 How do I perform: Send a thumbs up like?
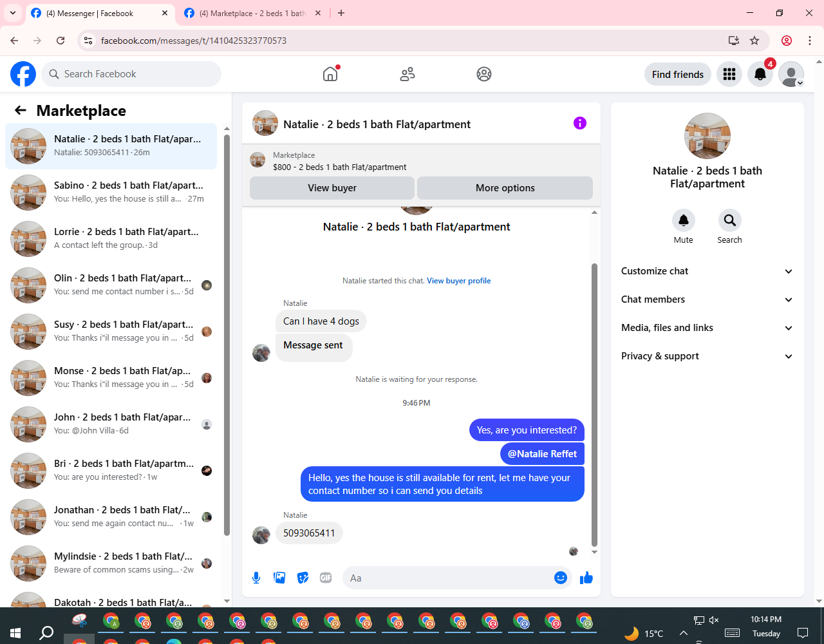pyautogui.click(x=586, y=578)
